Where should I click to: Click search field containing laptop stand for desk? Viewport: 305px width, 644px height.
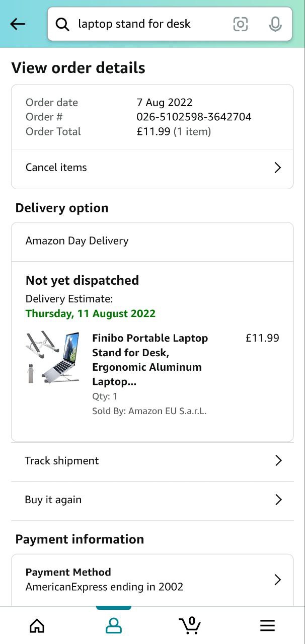[146, 24]
